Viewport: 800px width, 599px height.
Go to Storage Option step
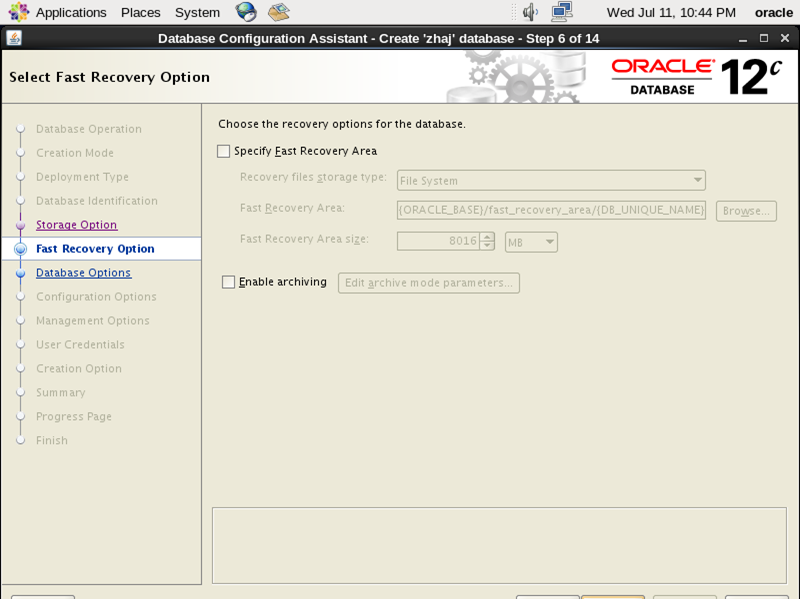tap(77, 224)
